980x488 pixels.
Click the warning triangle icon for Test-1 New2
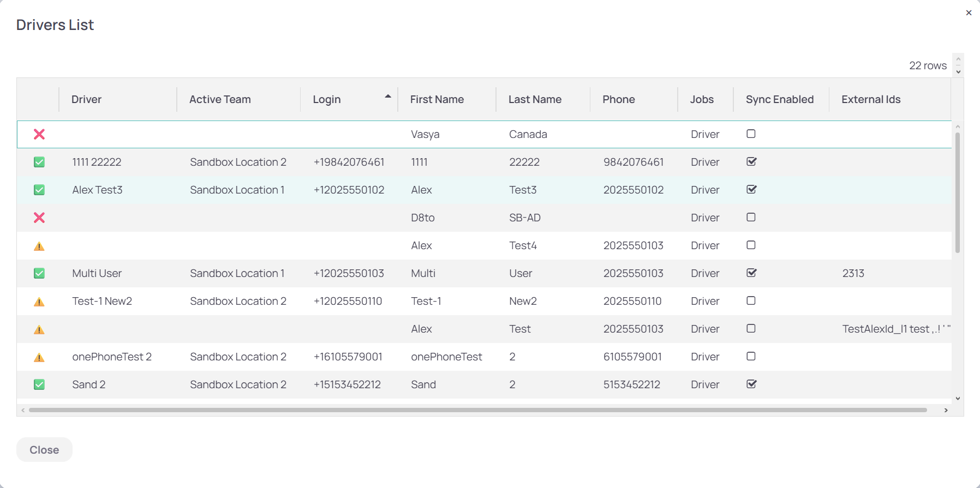click(39, 302)
